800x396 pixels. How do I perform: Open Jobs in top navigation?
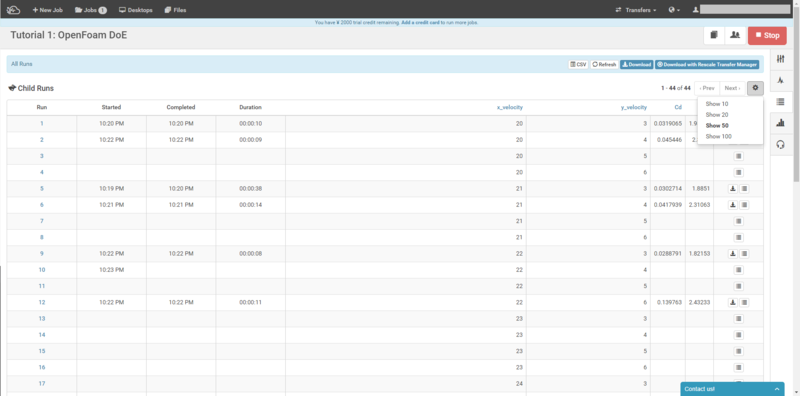pyautogui.click(x=90, y=10)
